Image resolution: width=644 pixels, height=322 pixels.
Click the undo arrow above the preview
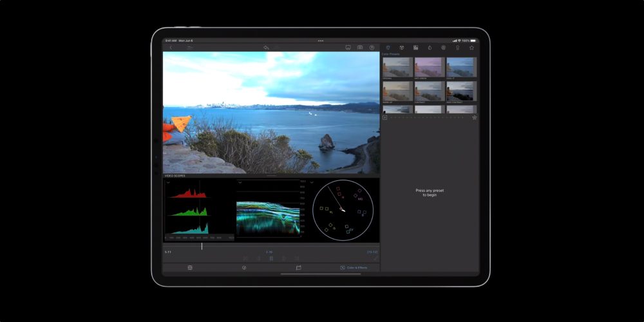click(266, 48)
